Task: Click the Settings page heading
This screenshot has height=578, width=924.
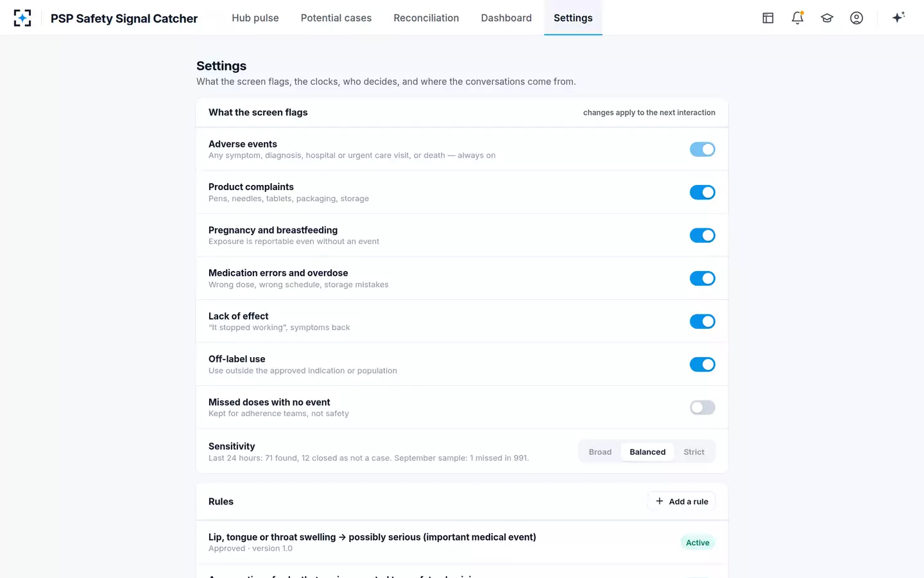Action: (x=221, y=66)
